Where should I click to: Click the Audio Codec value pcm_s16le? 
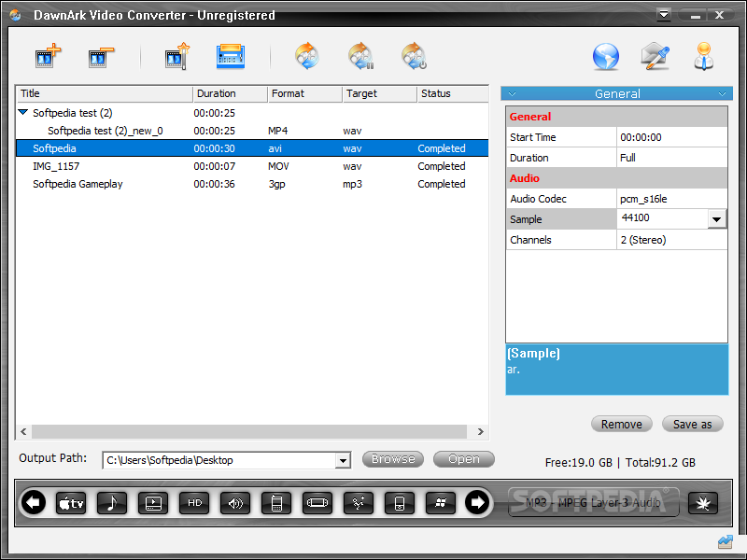tap(671, 199)
